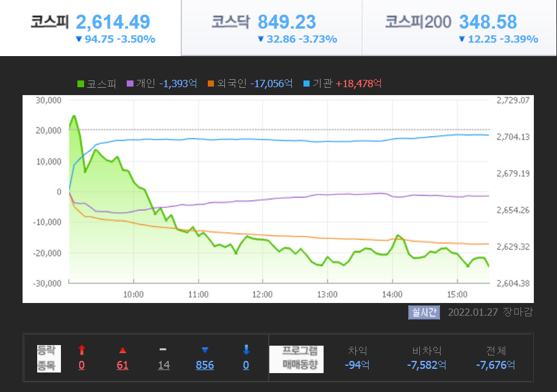This screenshot has height=392, width=557.
Task: Click the 15:00 time axis label
Action: pos(457,294)
